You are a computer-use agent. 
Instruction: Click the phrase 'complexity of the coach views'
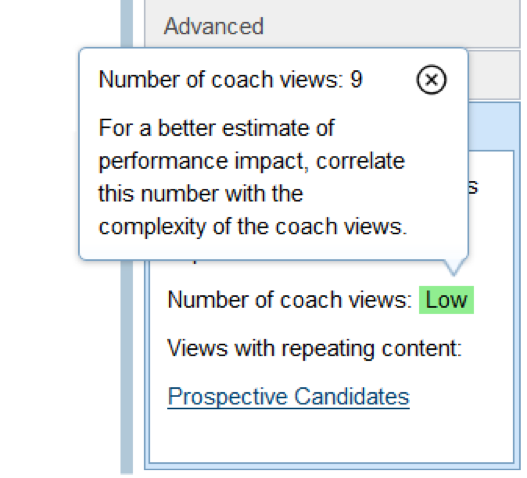(253, 227)
